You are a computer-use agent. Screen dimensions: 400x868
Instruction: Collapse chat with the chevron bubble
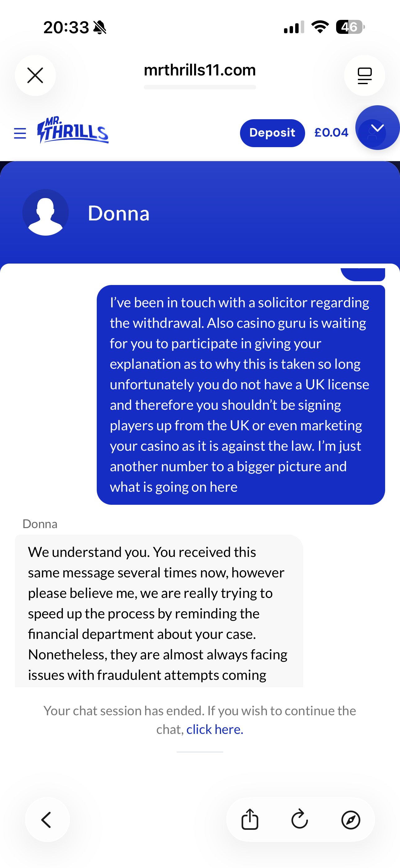[377, 128]
